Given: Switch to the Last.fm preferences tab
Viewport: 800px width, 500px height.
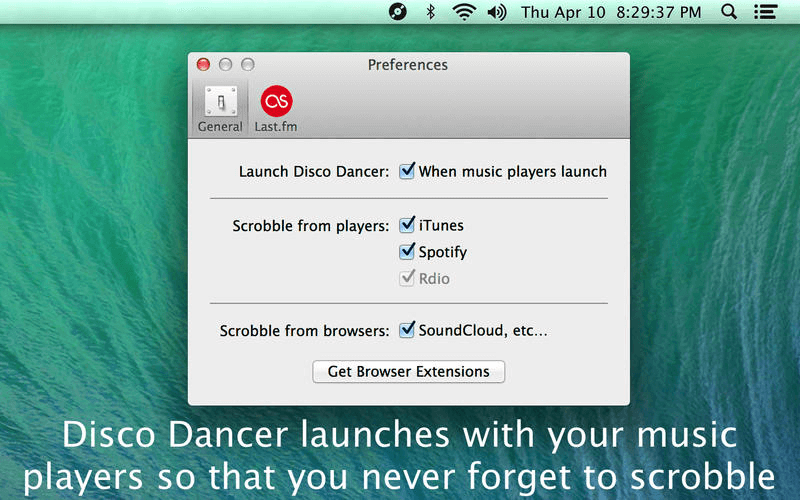Looking at the screenshot, I should (x=276, y=109).
